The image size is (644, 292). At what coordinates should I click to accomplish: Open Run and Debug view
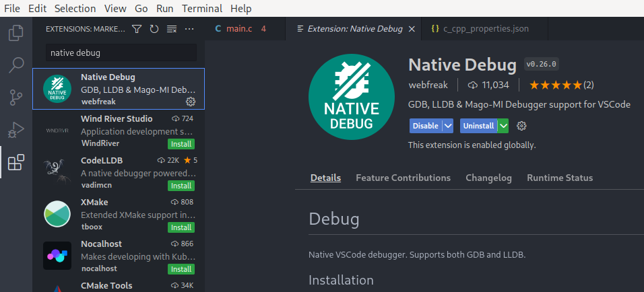point(15,130)
